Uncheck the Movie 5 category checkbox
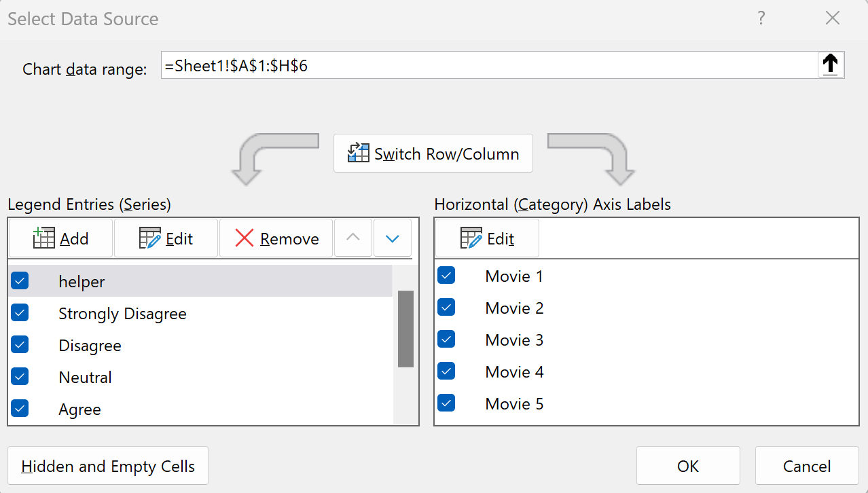Screen dimensions: 868x493 (x=446, y=403)
